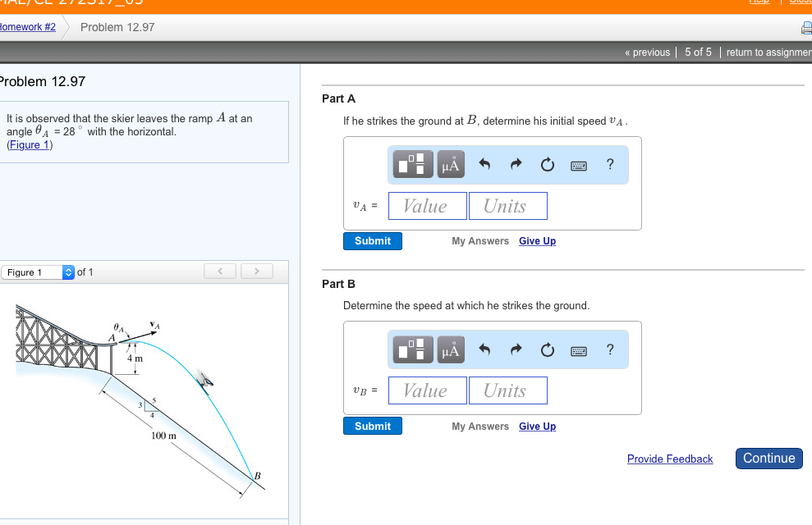Viewport: 812px width, 525px height.
Task: Go to previous figure arrow
Action: (220, 271)
